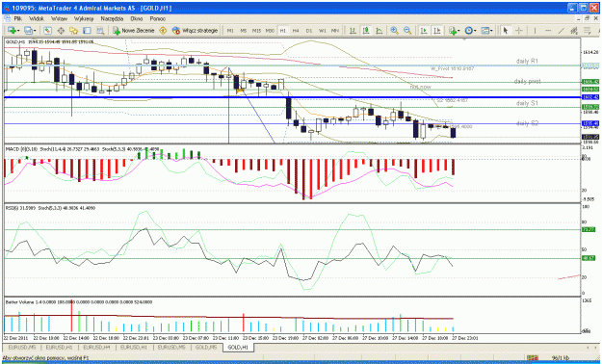Open the Wstaw menu

[x=59, y=18]
